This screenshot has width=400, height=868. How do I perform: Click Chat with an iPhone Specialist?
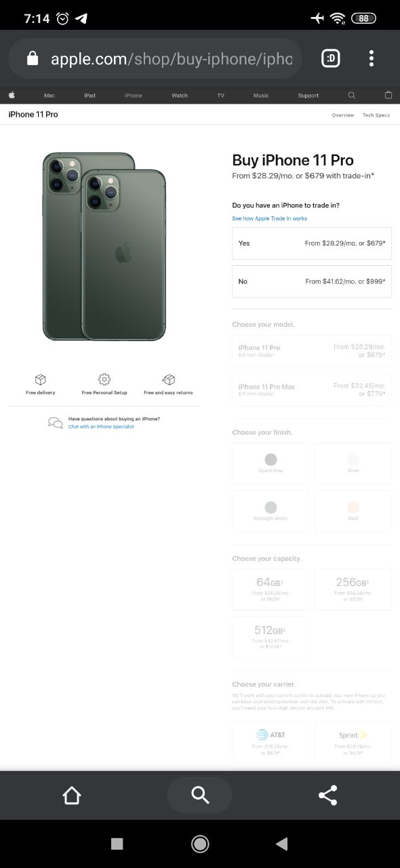[101, 427]
